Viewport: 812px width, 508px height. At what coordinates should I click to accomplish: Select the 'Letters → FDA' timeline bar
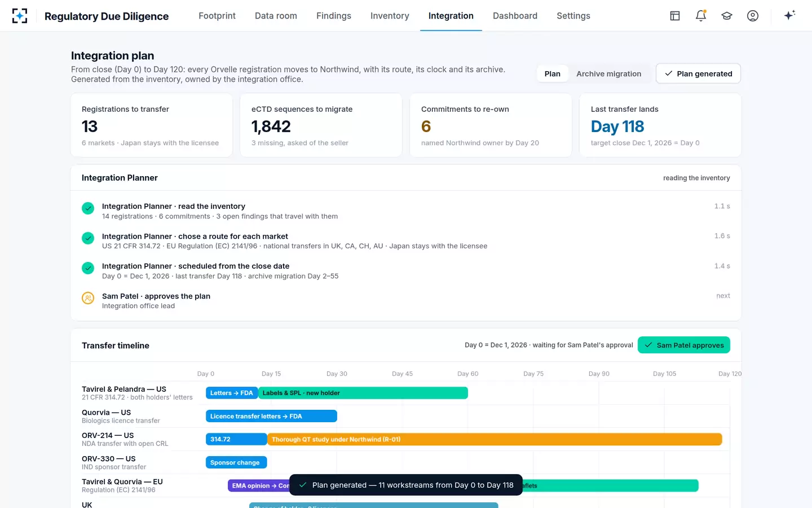tap(232, 393)
